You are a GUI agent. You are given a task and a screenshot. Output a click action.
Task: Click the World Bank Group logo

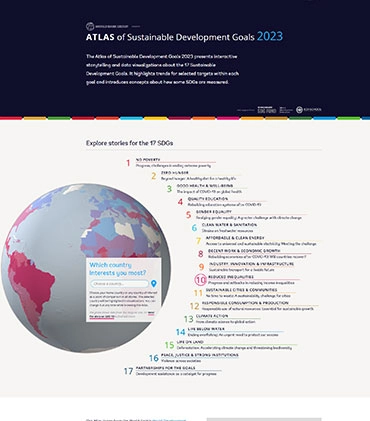pyautogui.click(x=107, y=26)
